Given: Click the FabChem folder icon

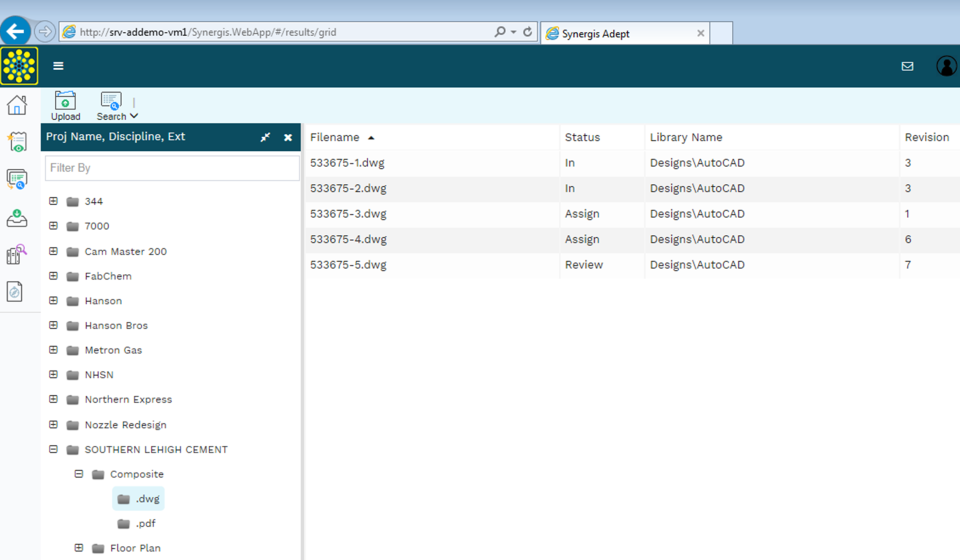Looking at the screenshot, I should [x=73, y=277].
